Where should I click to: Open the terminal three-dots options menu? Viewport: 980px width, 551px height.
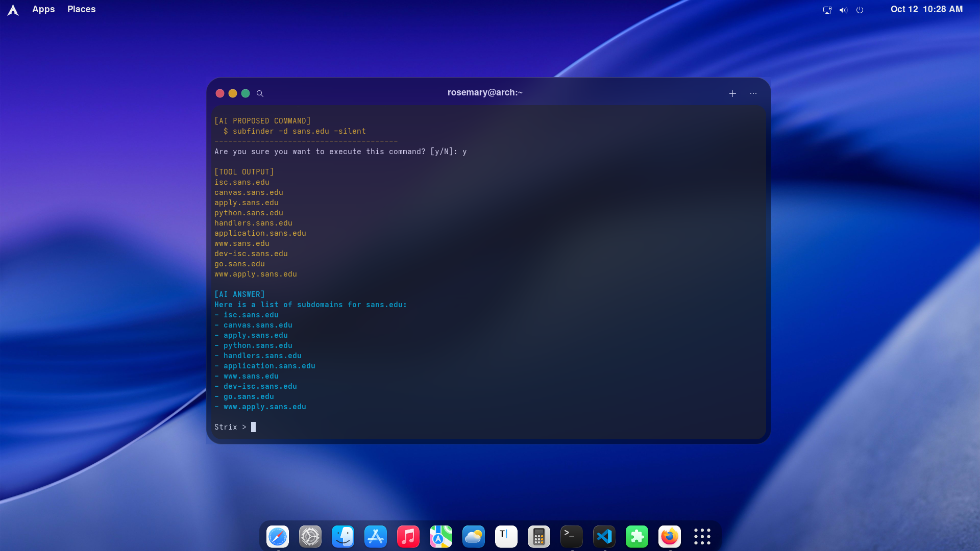(x=753, y=93)
